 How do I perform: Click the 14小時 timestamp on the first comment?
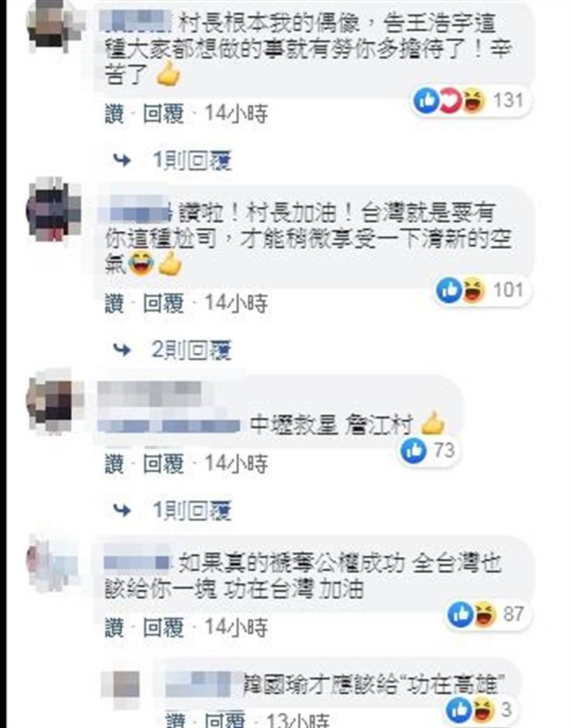click(237, 114)
